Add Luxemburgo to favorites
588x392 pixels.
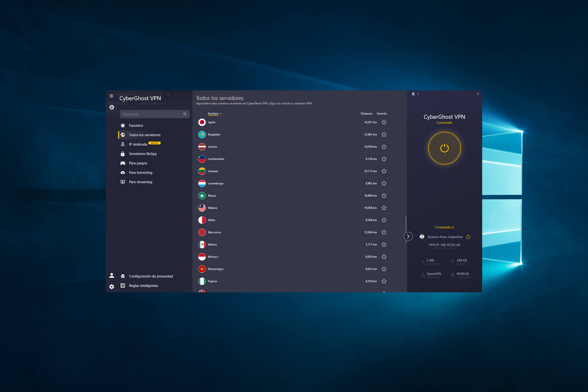click(384, 183)
